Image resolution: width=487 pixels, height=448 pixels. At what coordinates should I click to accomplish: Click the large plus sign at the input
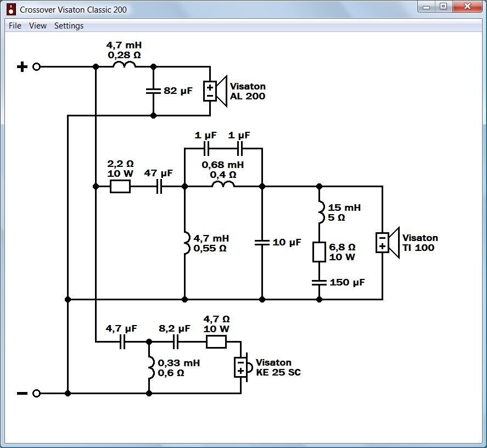(22, 67)
